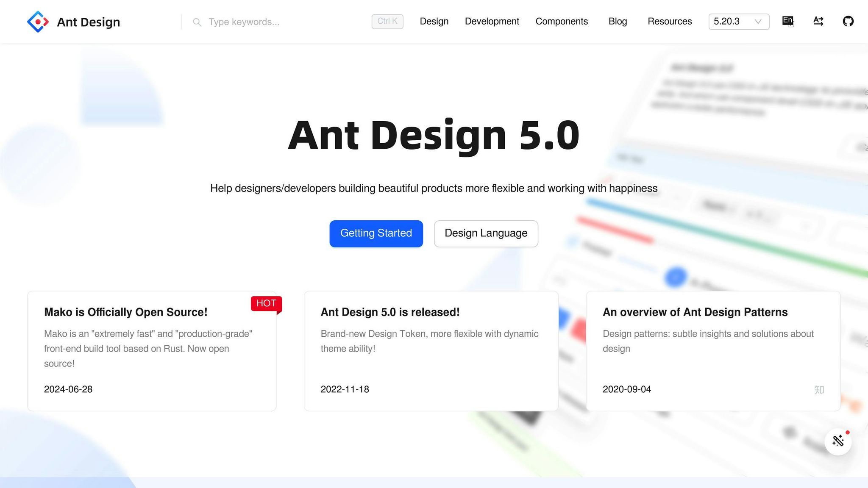
Task: Click the Ant Design logo icon
Action: pos(38,22)
